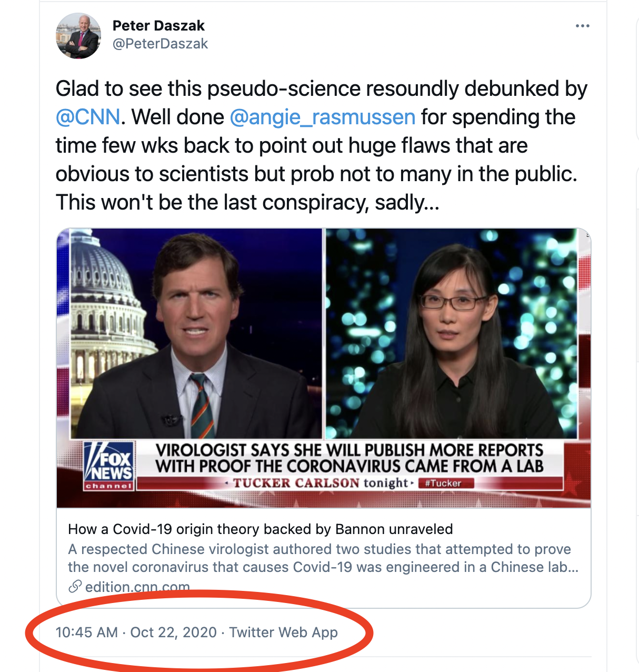Click the Oct 22, 2020 date
This screenshot has width=639, height=672.
click(x=173, y=632)
